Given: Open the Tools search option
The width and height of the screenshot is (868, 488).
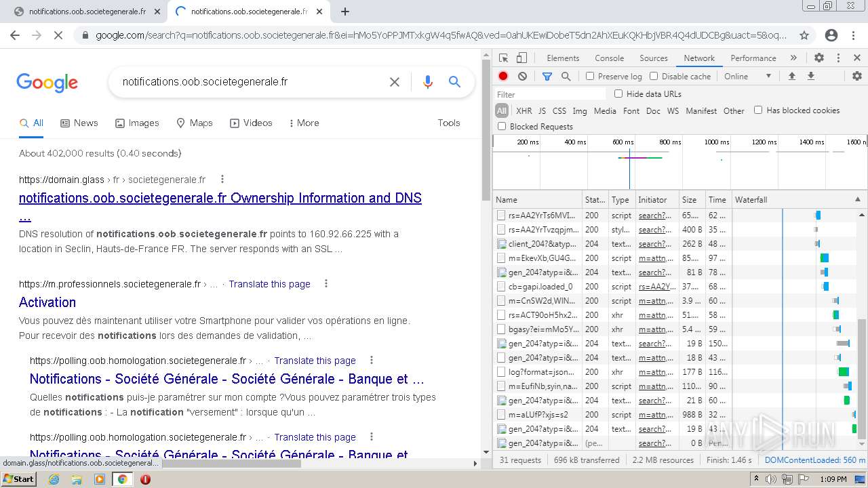Looking at the screenshot, I should pyautogui.click(x=449, y=123).
